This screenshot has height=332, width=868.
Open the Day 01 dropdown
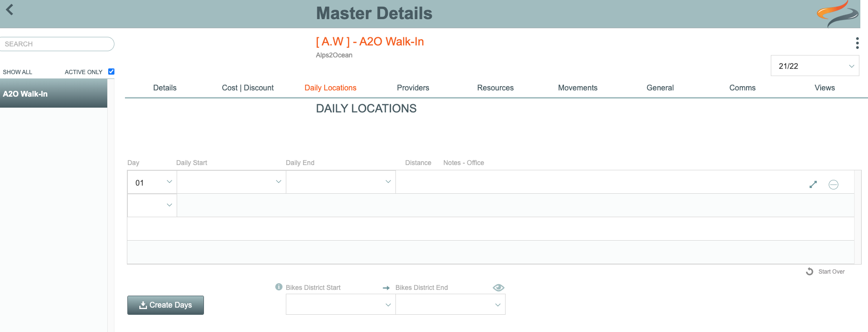tap(152, 182)
